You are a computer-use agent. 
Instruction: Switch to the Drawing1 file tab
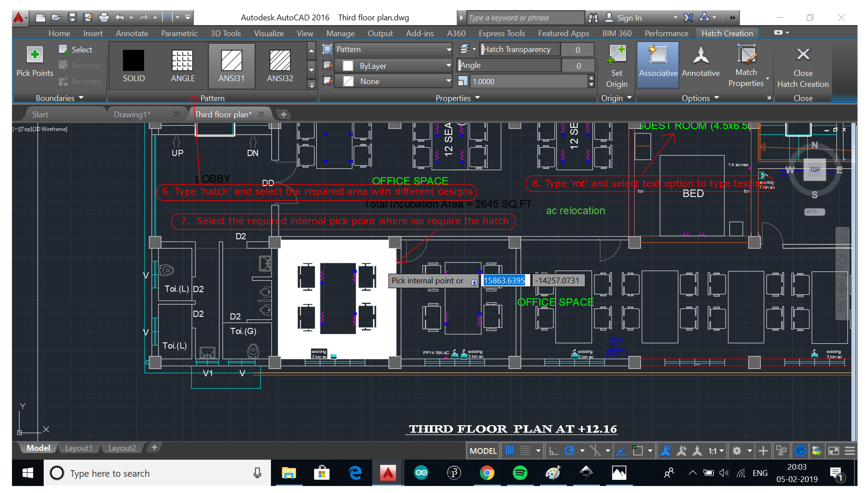pyautogui.click(x=132, y=115)
